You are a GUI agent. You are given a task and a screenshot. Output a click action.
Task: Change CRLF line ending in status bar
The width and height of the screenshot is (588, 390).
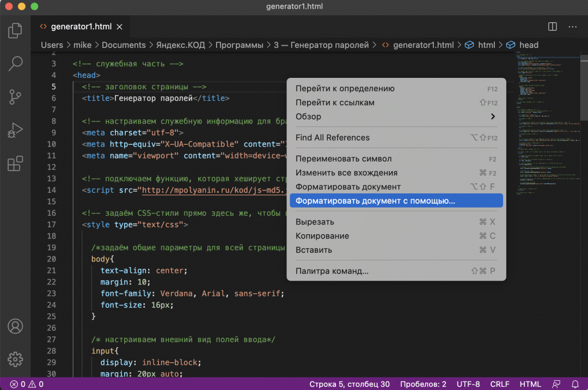pyautogui.click(x=499, y=384)
